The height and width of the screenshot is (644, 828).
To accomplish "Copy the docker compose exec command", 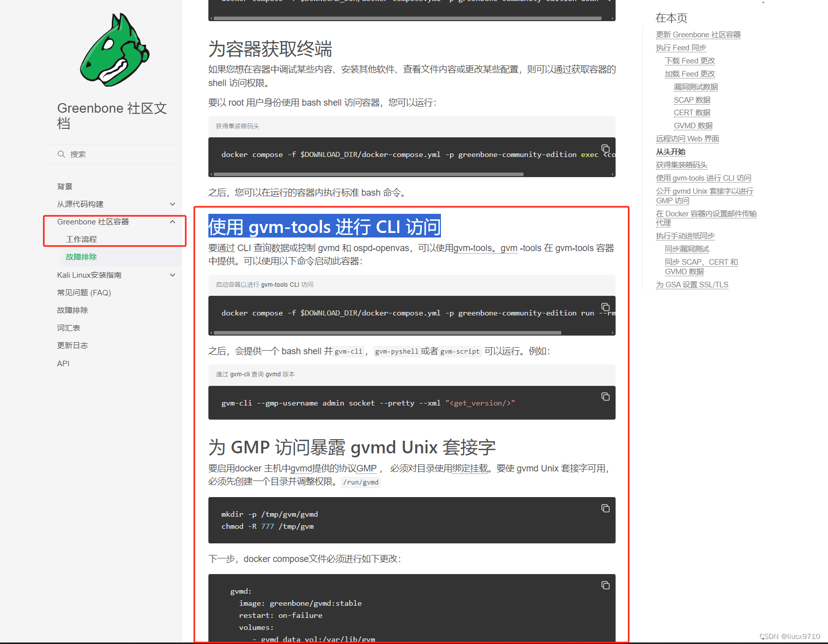I will point(605,148).
